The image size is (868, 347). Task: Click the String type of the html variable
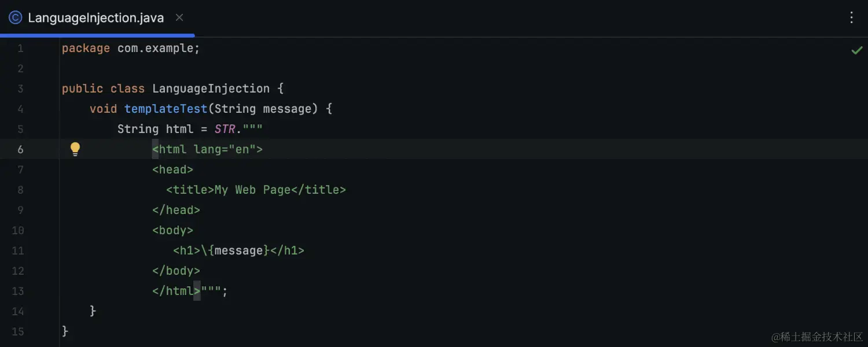(x=138, y=128)
